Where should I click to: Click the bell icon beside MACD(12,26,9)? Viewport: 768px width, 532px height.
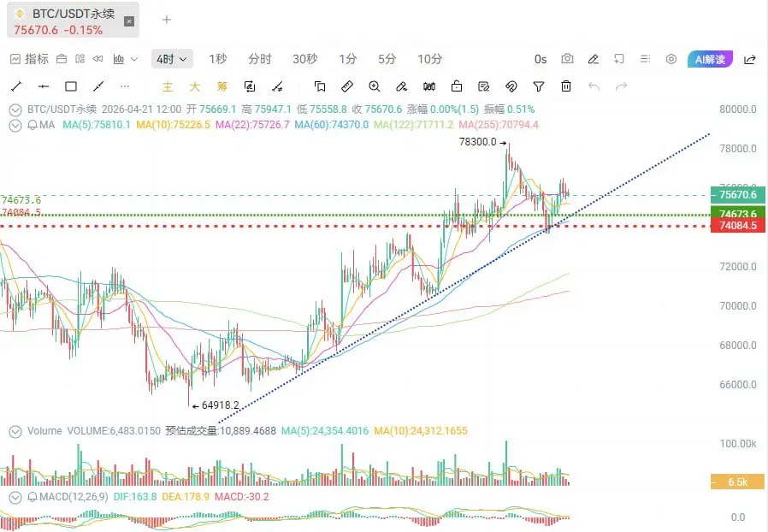(32, 497)
